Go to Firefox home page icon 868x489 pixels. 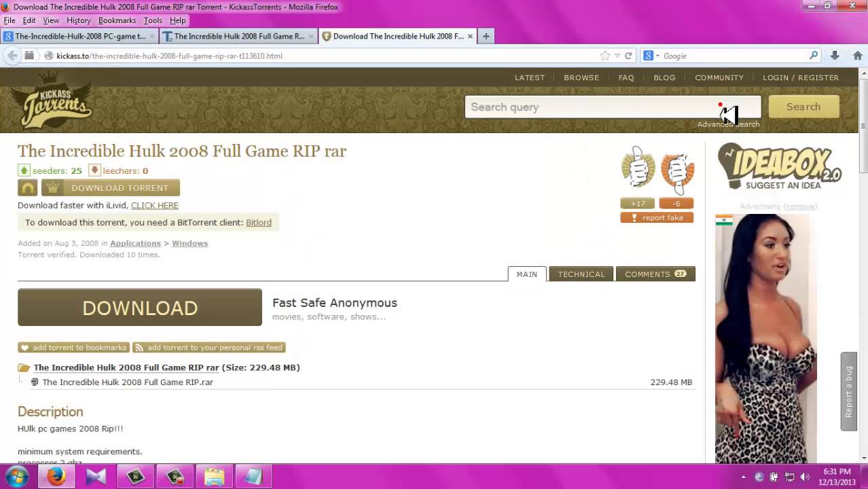pos(858,56)
